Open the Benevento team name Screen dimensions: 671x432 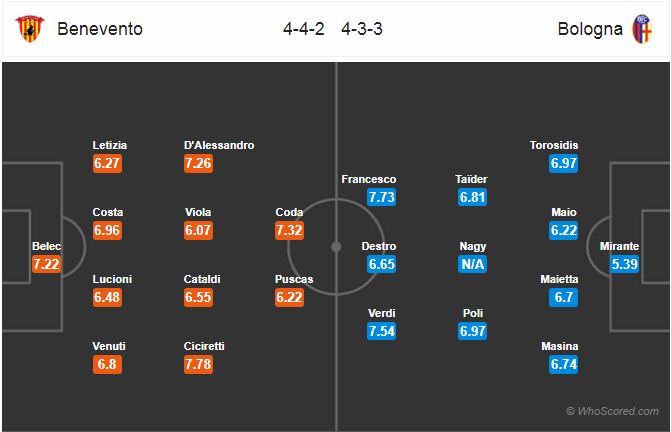pos(100,28)
